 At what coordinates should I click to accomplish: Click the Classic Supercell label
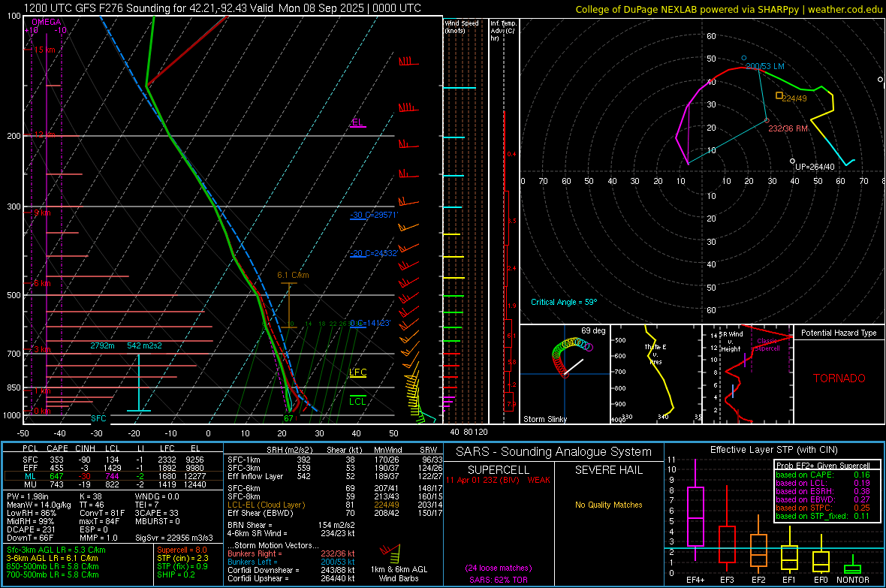767,345
